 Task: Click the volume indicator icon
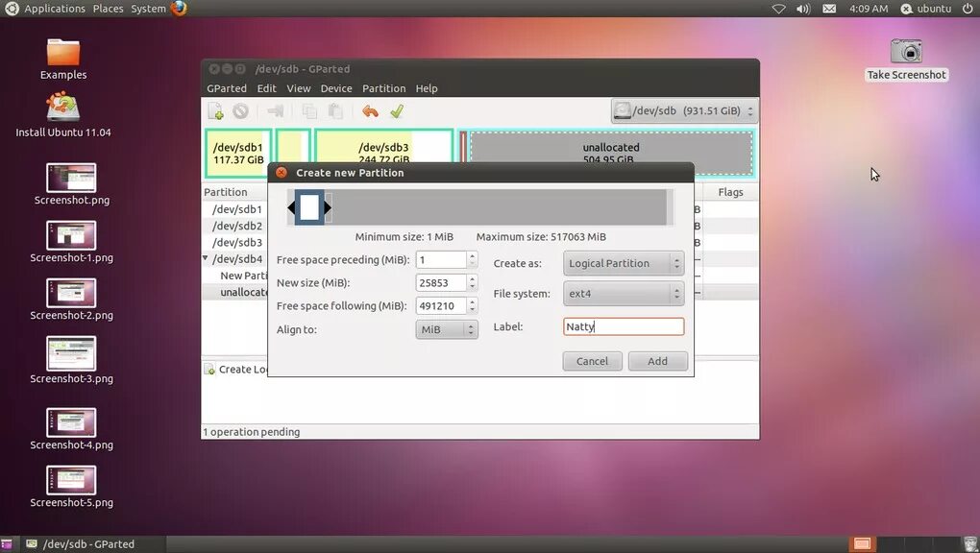803,9
